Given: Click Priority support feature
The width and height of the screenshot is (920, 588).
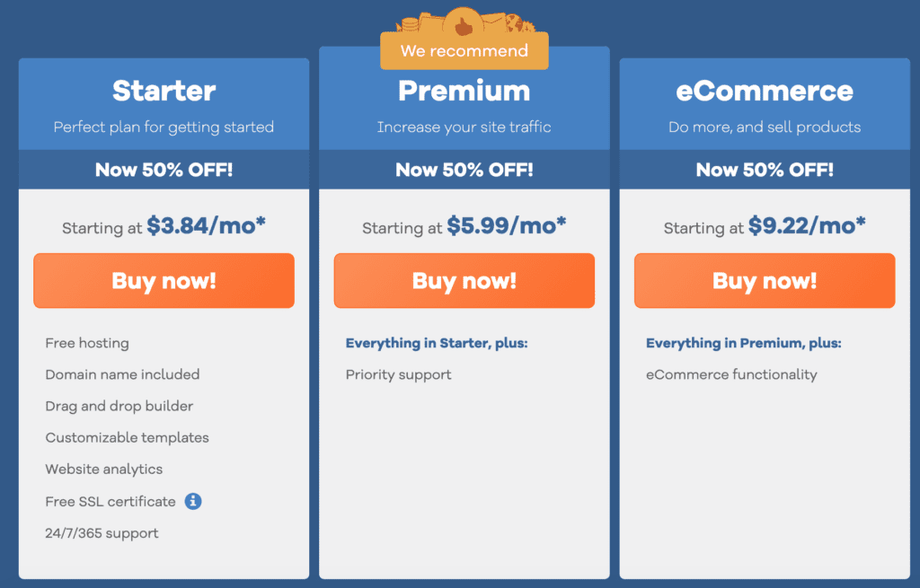Looking at the screenshot, I should (398, 374).
